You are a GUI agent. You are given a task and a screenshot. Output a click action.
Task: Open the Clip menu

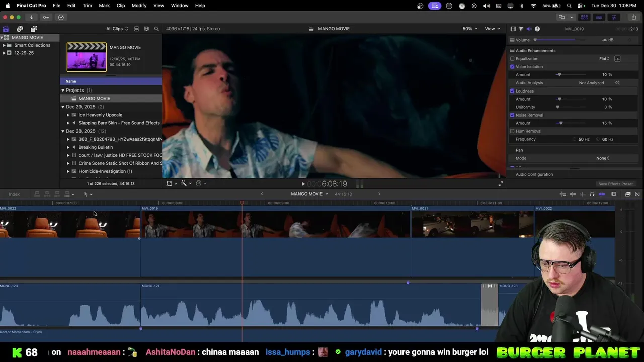[121, 6]
